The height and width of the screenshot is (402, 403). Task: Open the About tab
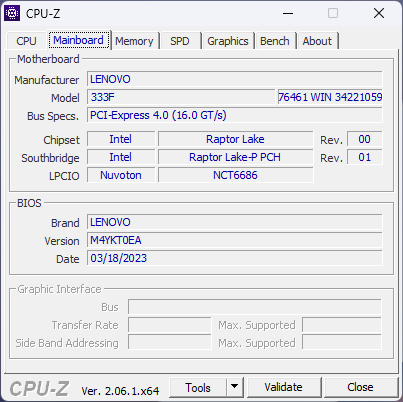point(317,41)
